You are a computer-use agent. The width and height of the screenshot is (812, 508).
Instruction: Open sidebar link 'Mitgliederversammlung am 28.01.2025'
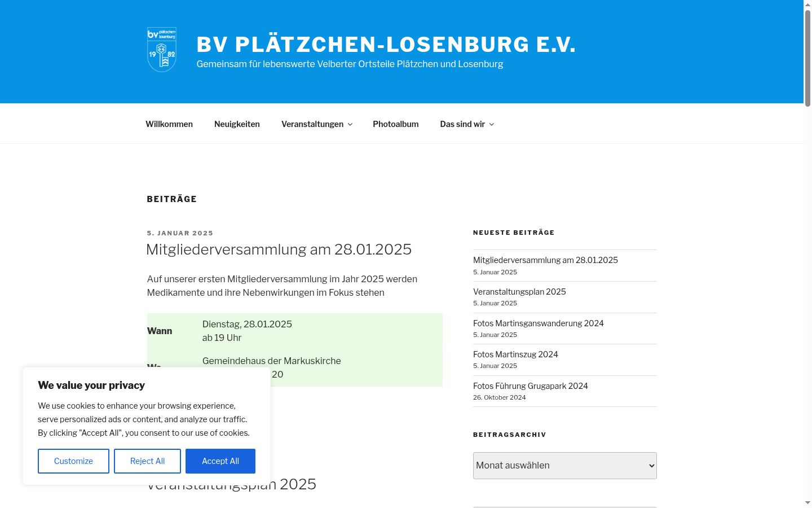545,260
